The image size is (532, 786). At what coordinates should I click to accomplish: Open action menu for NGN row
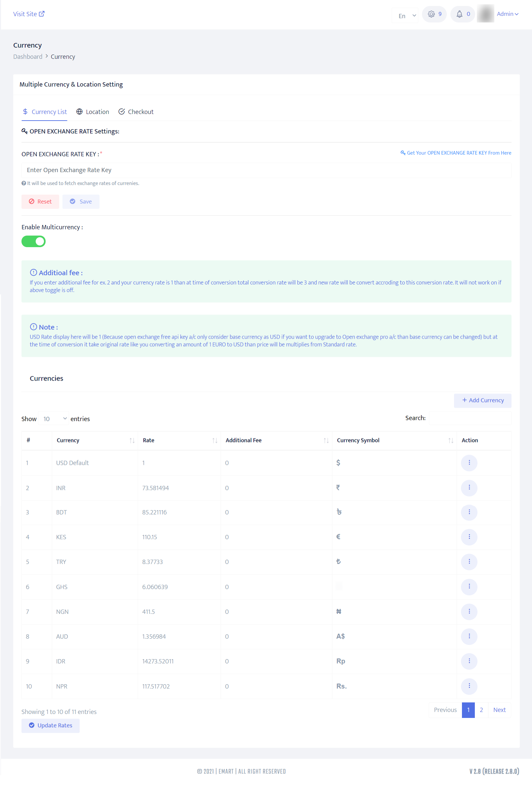469,612
